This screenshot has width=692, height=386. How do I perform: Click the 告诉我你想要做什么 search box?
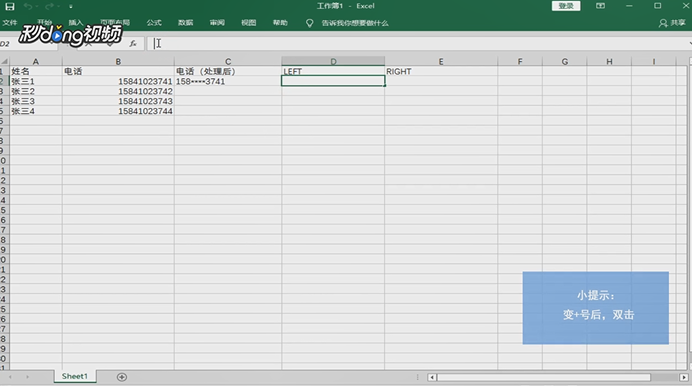click(x=355, y=23)
